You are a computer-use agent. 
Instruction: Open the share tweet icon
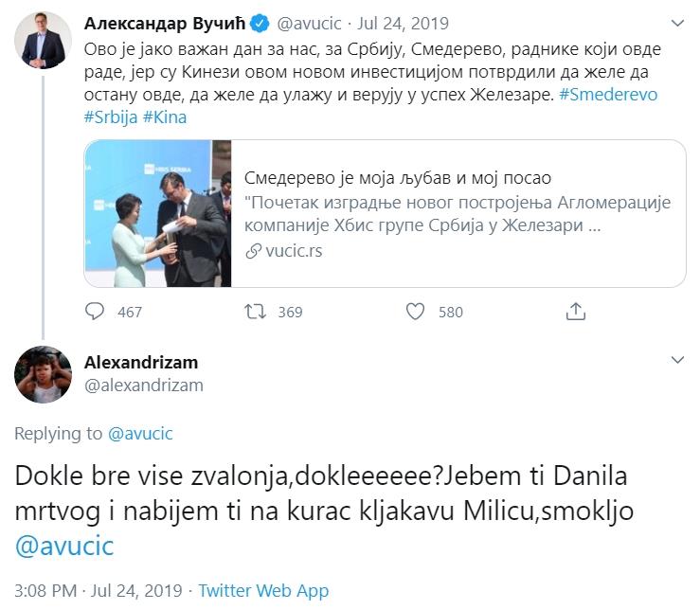tap(576, 312)
